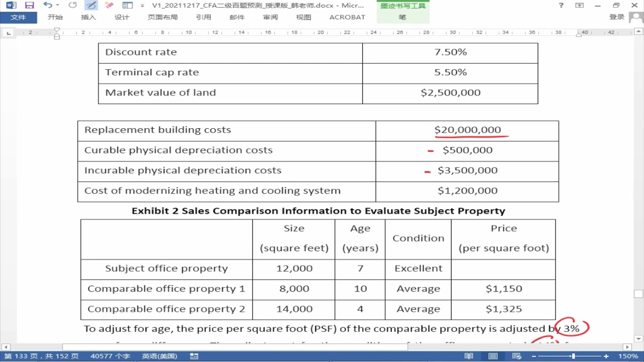Switch to Web Layout view

(517, 356)
